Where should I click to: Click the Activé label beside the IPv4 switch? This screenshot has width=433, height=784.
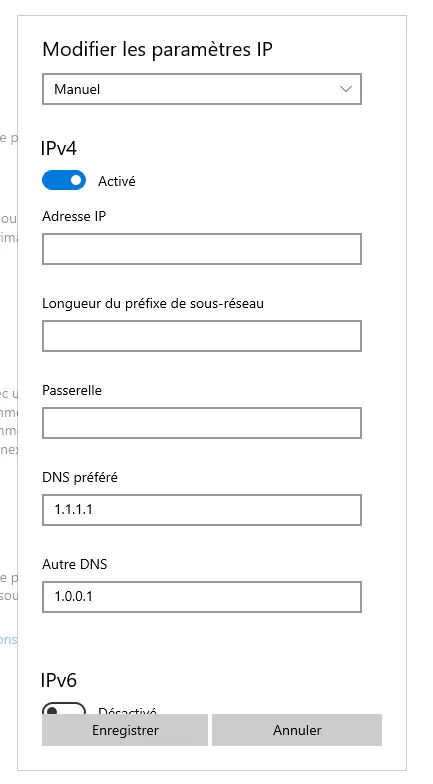116,181
